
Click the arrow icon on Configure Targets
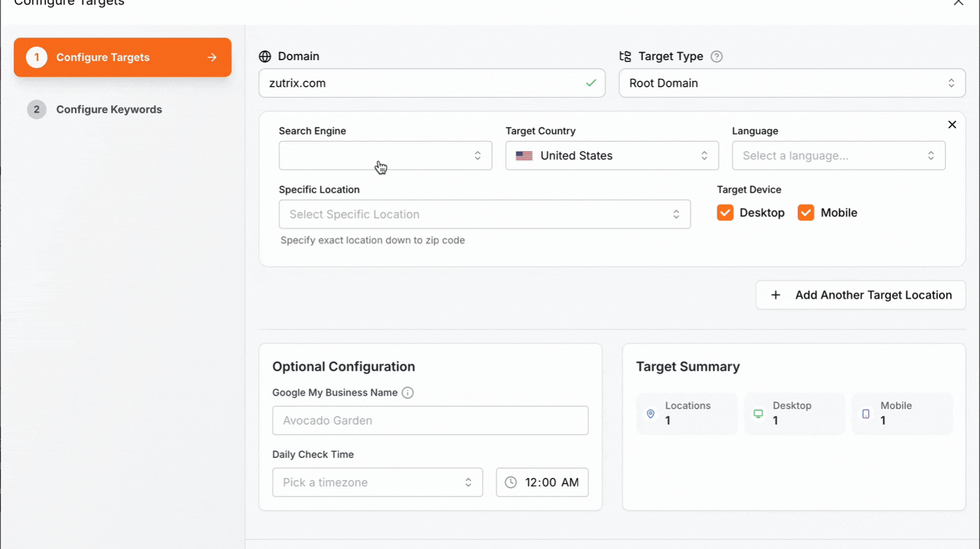pyautogui.click(x=212, y=57)
